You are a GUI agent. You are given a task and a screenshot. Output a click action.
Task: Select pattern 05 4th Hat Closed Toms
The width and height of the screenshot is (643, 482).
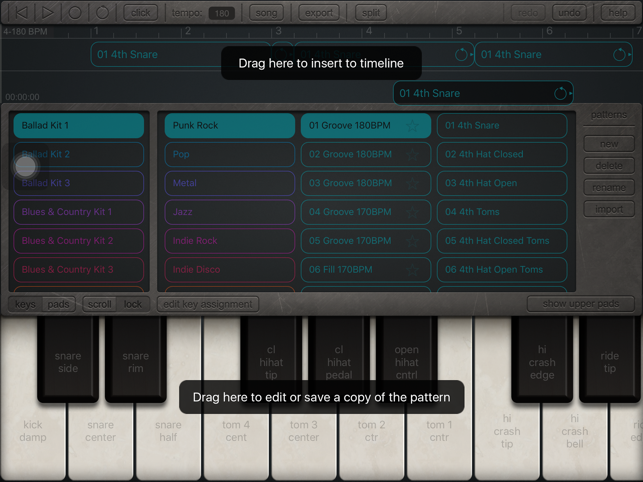502,241
